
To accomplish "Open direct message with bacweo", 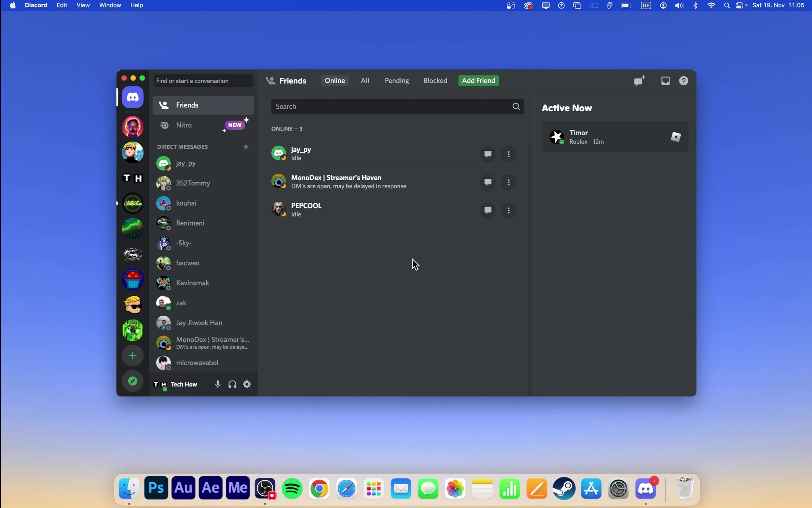I will click(204, 263).
